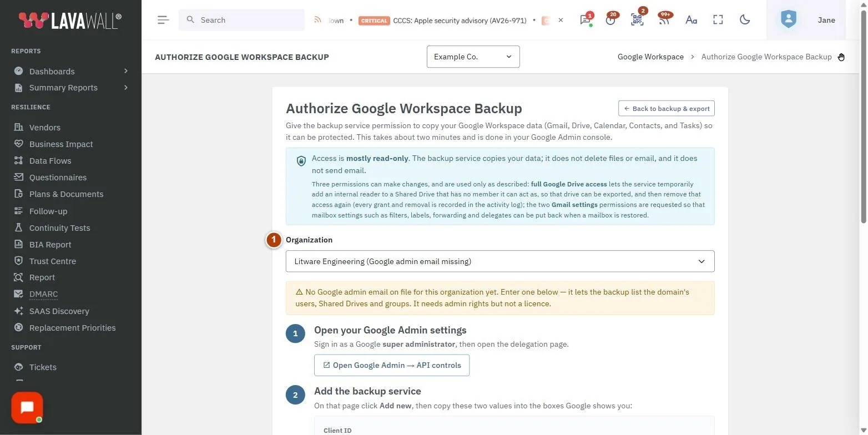868x435 pixels.
Task: Open the Organization dropdown Litware Engineering
Action: [x=500, y=261]
